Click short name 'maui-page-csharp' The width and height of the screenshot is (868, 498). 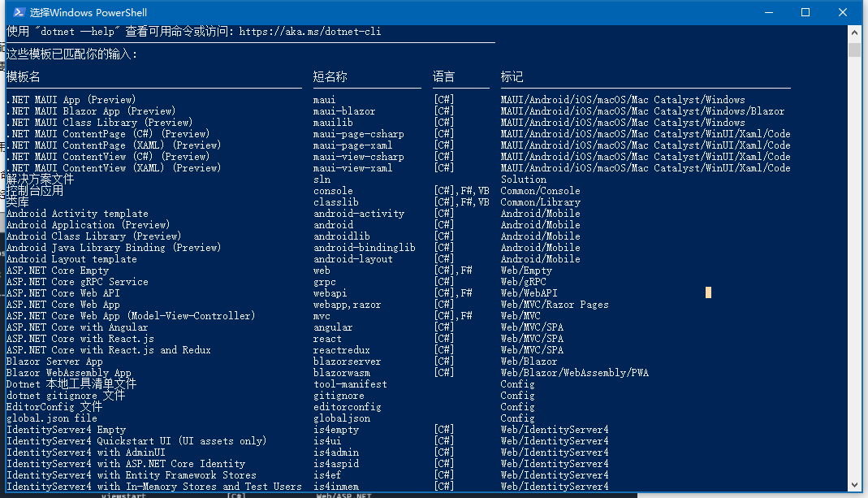click(359, 133)
